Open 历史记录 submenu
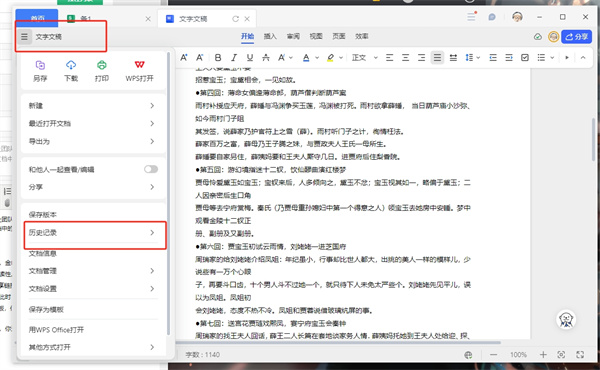 point(93,233)
